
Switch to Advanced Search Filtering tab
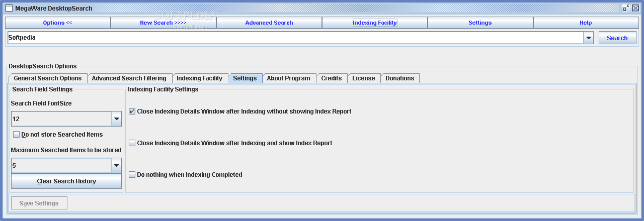[129, 78]
